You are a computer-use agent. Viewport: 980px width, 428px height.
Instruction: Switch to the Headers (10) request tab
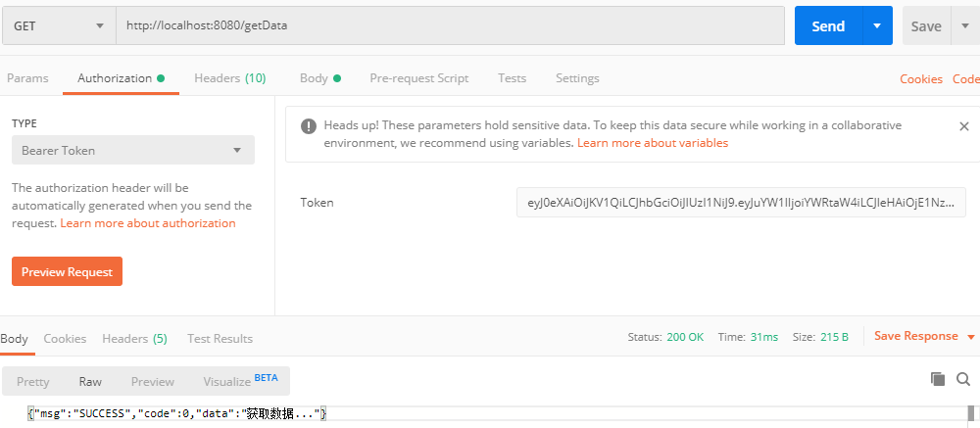point(230,78)
